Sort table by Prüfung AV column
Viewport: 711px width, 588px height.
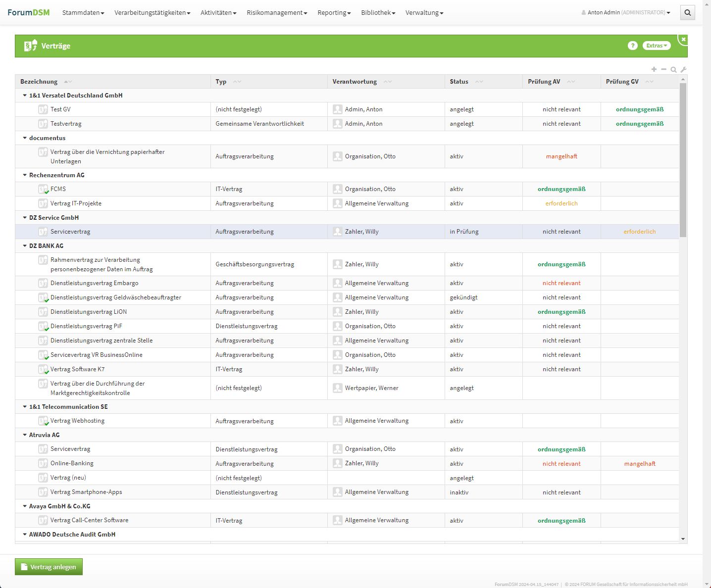click(544, 82)
